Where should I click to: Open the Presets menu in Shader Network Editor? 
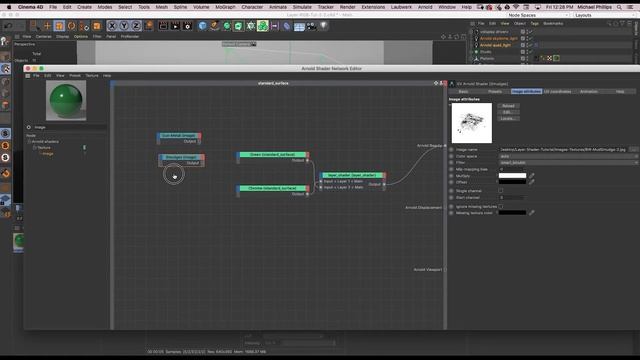click(x=75, y=76)
